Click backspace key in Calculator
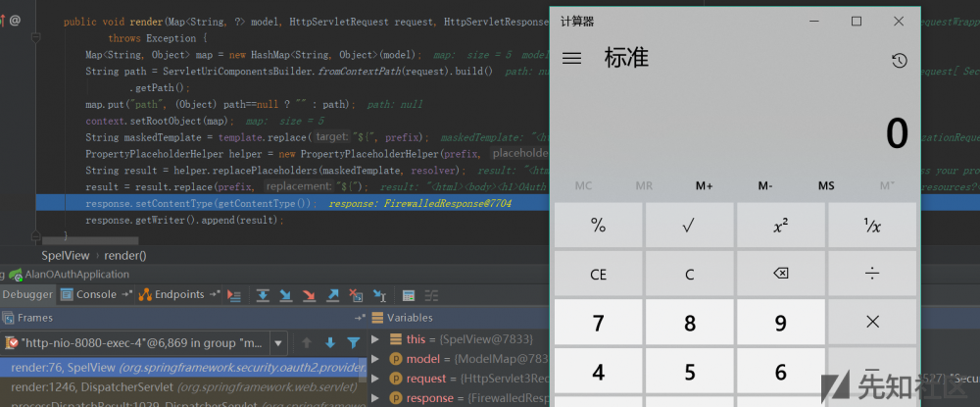This screenshot has height=407, width=980. coord(781,274)
